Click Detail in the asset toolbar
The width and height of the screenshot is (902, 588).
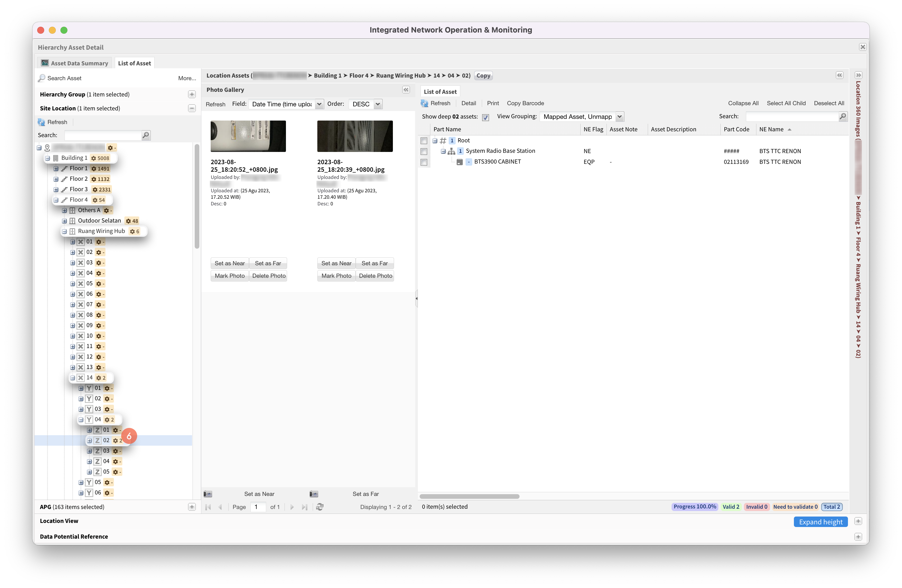pyautogui.click(x=468, y=103)
